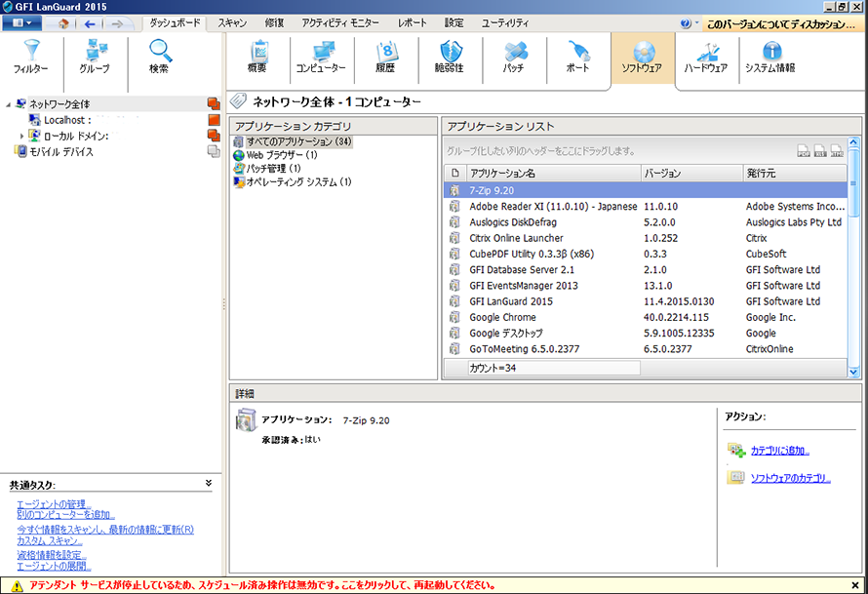
Task: Open the 検索 magnifier icon
Action: point(159,57)
